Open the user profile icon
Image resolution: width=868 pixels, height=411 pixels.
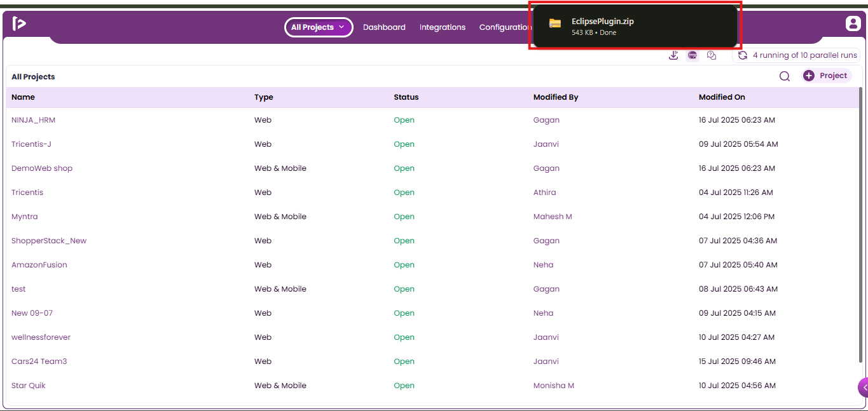click(x=853, y=24)
